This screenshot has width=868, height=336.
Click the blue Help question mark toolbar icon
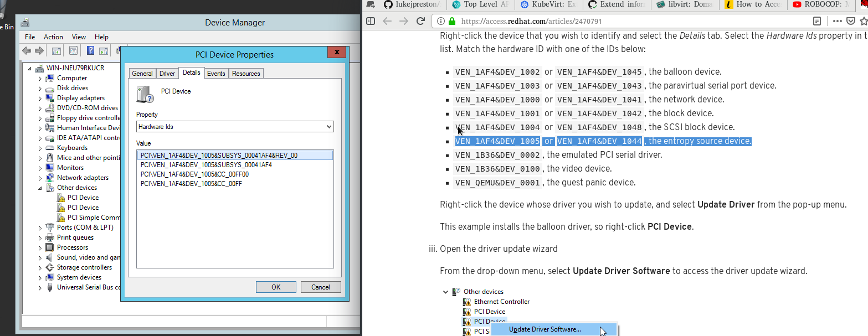click(89, 51)
